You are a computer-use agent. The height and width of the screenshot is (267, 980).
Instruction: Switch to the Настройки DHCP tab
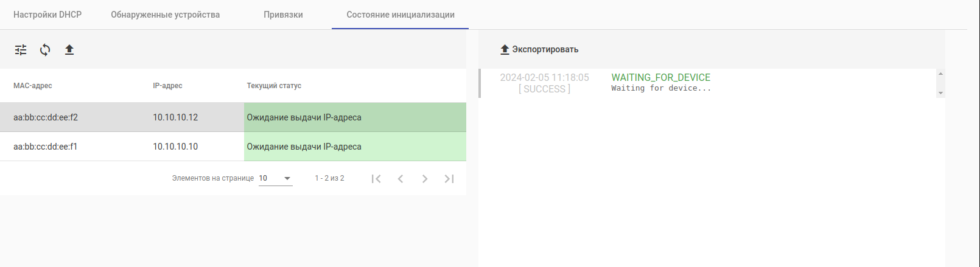click(47, 15)
